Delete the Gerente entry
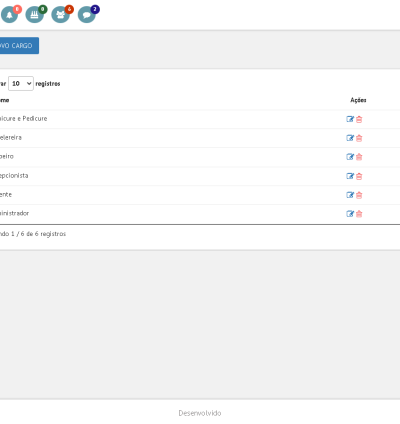 (x=359, y=195)
